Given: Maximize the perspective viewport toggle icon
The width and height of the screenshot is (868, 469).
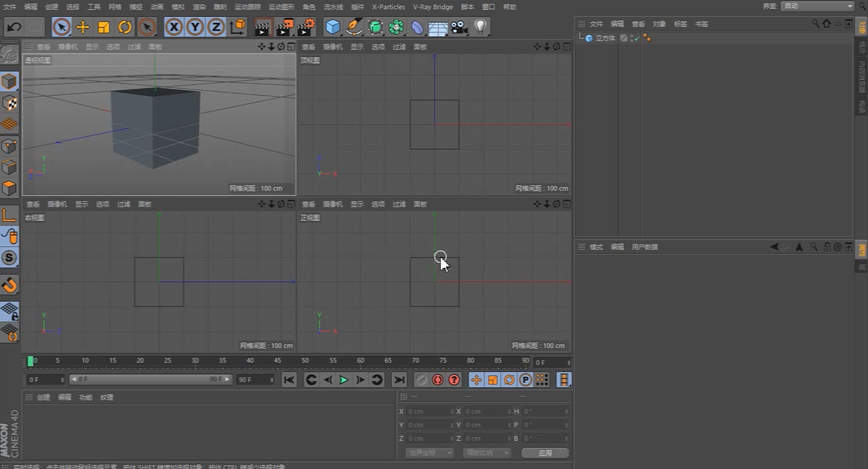Looking at the screenshot, I should pos(291,47).
